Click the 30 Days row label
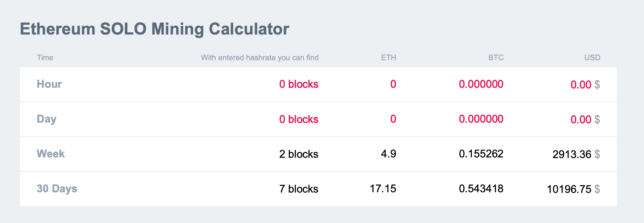The image size is (644, 223). [x=57, y=189]
